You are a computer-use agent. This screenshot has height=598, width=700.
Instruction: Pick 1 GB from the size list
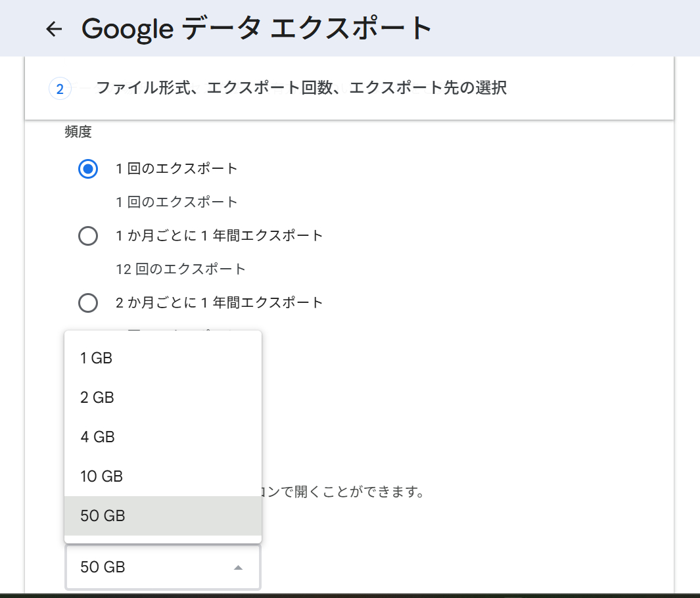[163, 358]
